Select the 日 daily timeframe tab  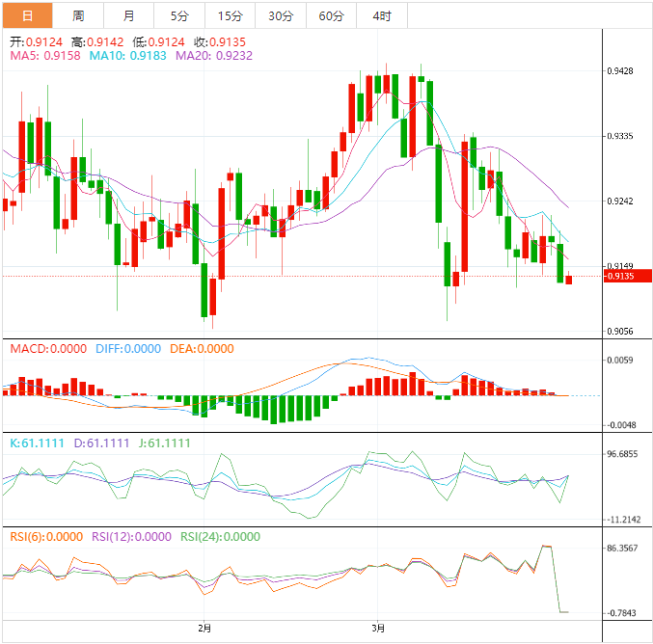pyautogui.click(x=27, y=15)
